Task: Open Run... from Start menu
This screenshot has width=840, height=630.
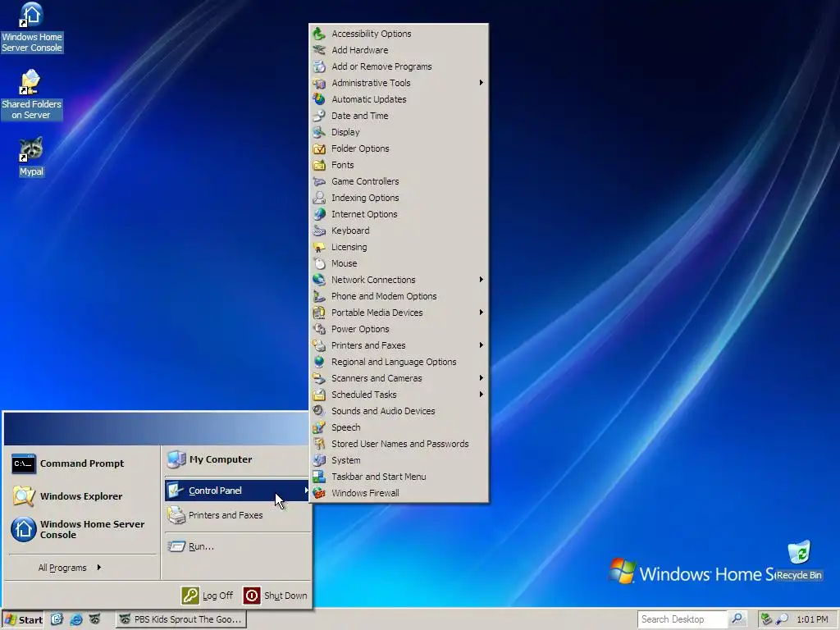Action: (x=237, y=546)
